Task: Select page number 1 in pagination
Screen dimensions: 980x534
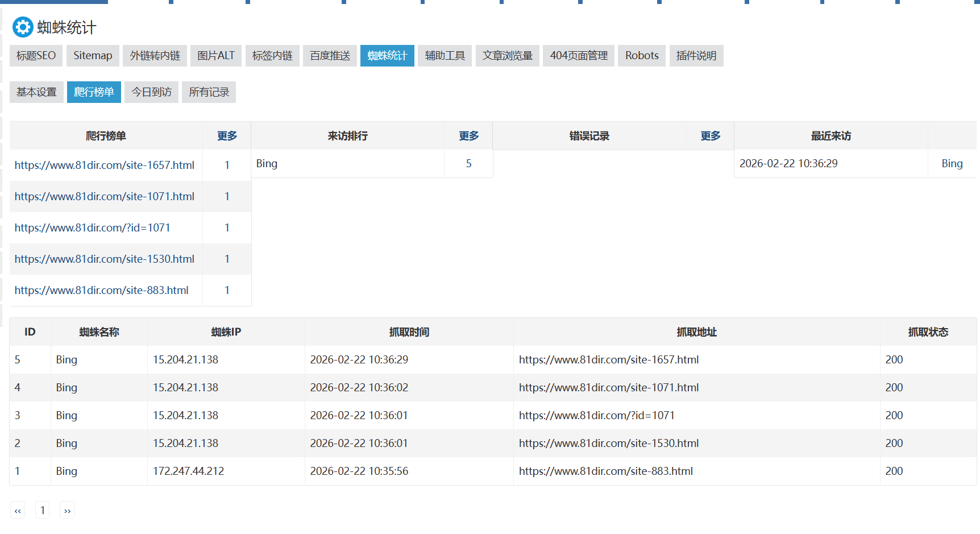Action: click(43, 510)
